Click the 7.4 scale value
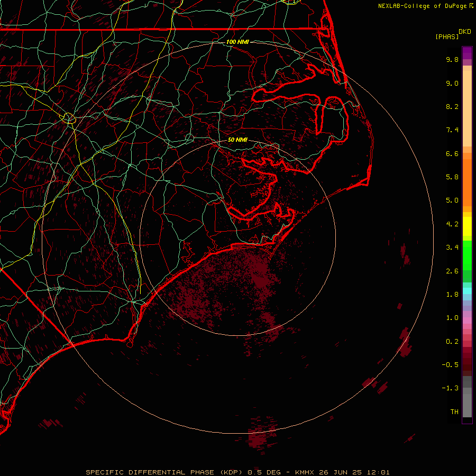This screenshot has width=476, height=476. tap(452, 130)
